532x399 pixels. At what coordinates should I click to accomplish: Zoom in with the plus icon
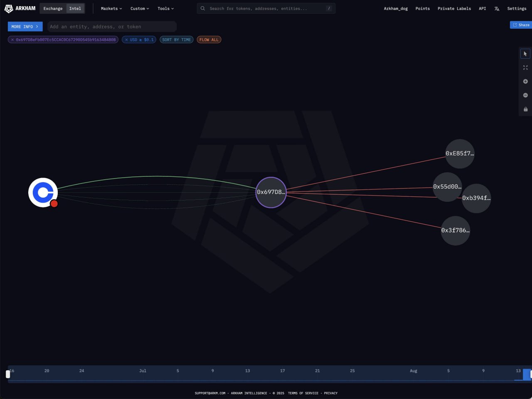[525, 82]
